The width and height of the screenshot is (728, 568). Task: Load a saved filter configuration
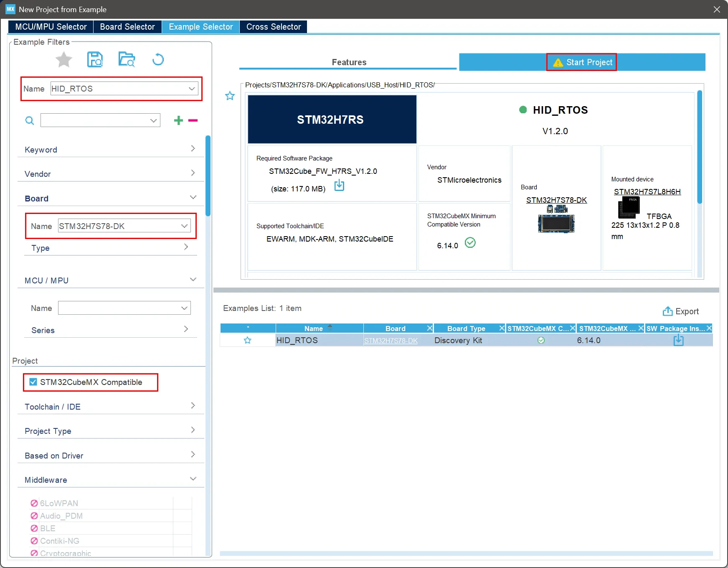coord(127,59)
